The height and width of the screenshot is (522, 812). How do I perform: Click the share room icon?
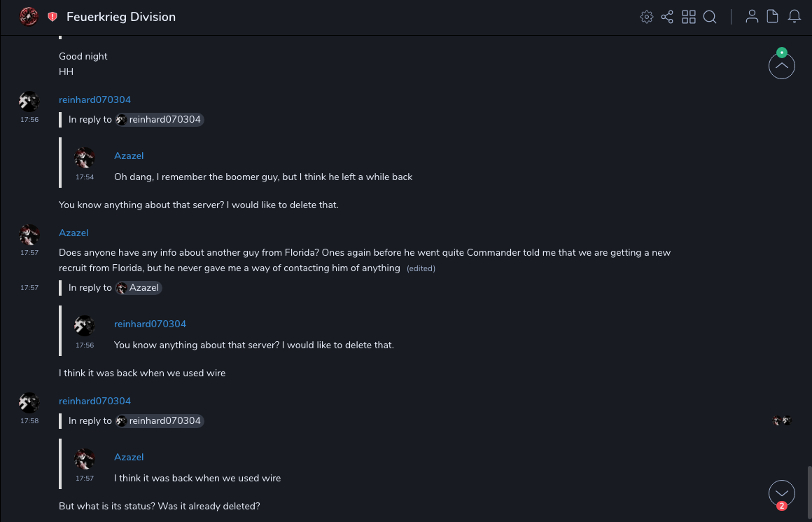[667, 17]
